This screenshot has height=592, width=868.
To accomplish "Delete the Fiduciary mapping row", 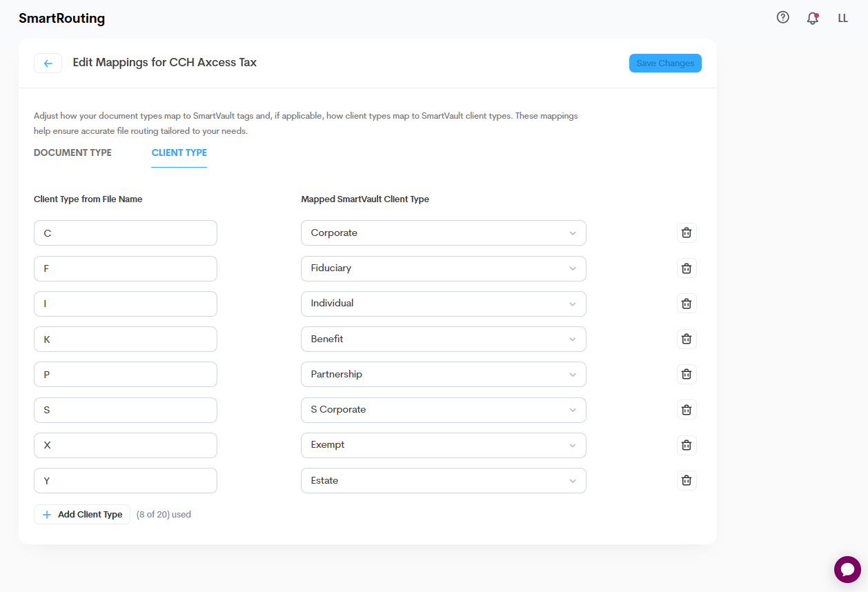I will pos(687,268).
